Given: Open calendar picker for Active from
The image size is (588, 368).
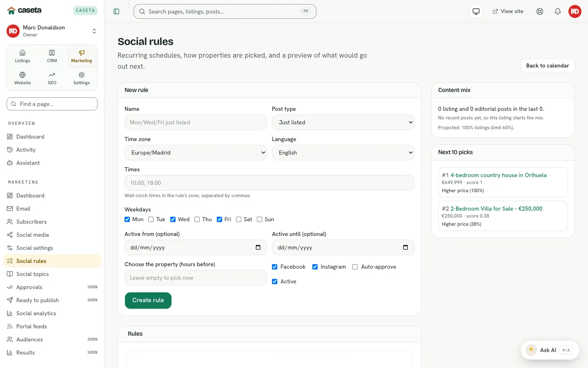Looking at the screenshot, I should (x=258, y=247).
